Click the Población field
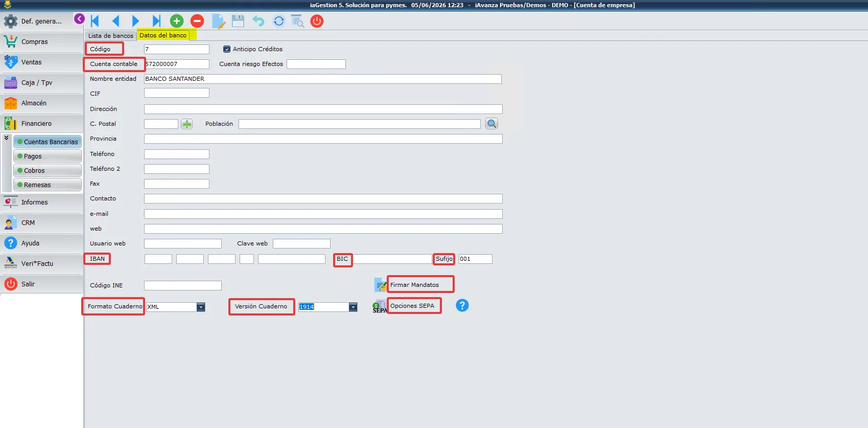This screenshot has height=428, width=868. point(360,124)
